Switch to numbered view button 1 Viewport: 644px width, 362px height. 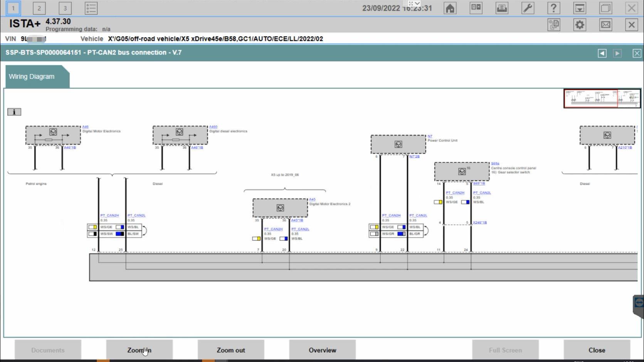(13, 8)
